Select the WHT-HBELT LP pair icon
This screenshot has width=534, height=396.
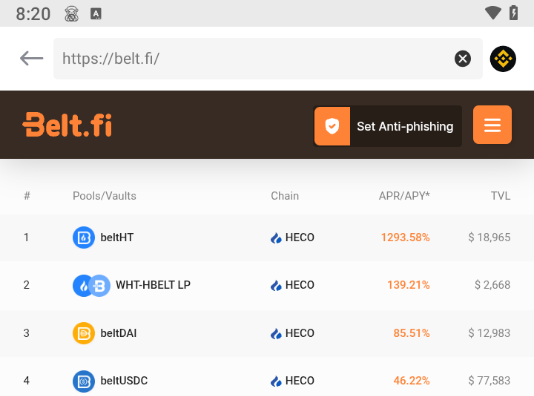pos(91,285)
